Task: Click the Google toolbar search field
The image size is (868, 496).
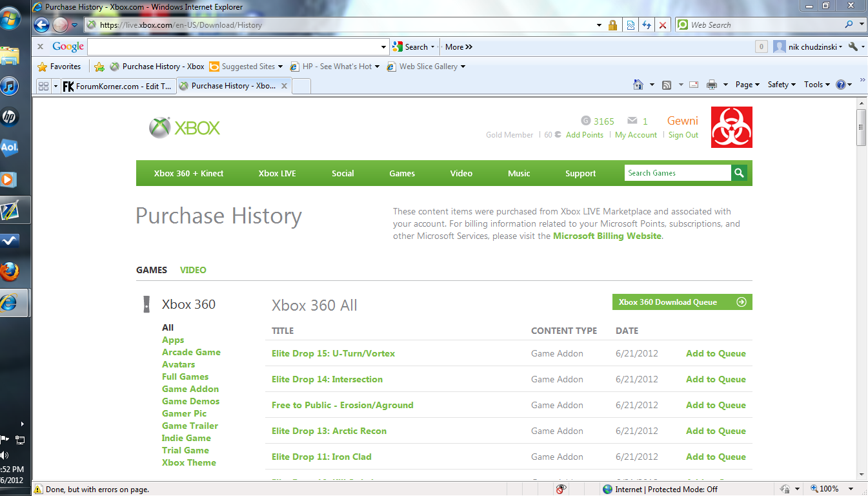Action: (x=234, y=46)
